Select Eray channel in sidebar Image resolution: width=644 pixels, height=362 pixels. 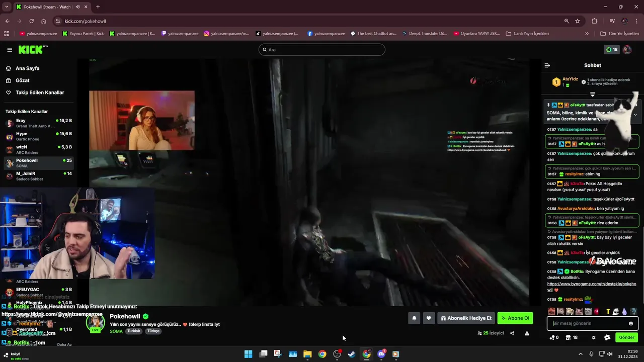(x=39, y=123)
